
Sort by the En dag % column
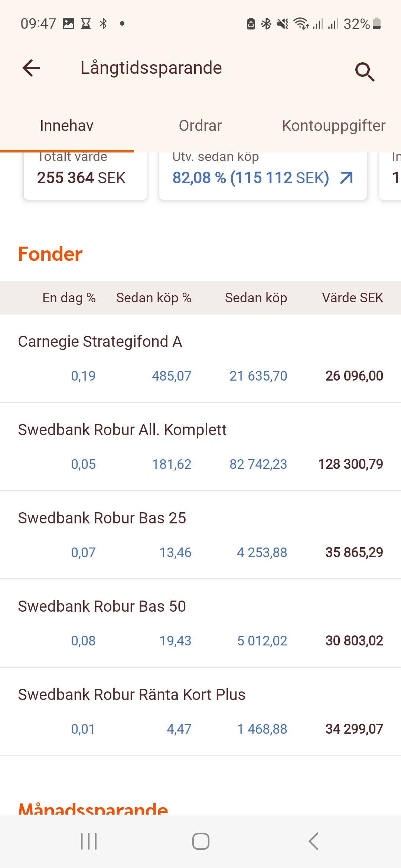click(x=69, y=298)
